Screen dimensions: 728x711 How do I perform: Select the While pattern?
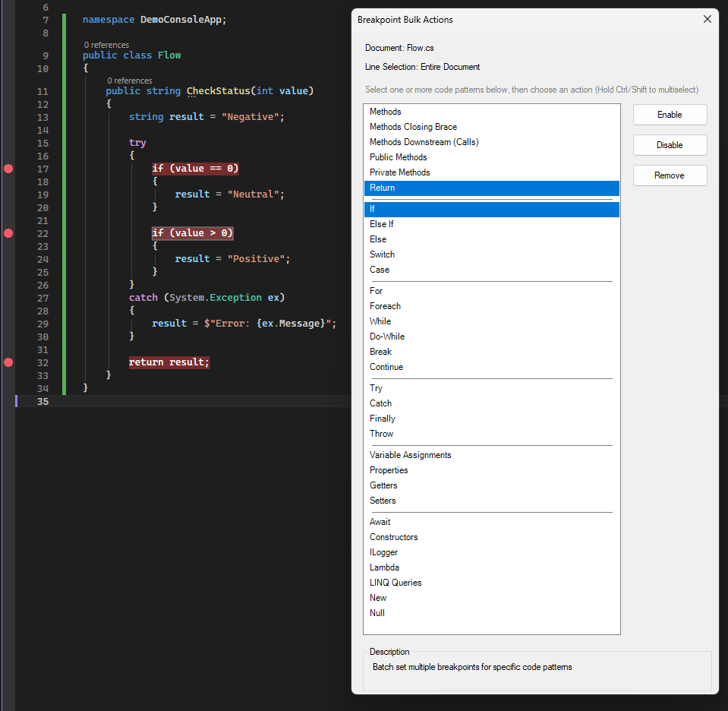pos(492,321)
